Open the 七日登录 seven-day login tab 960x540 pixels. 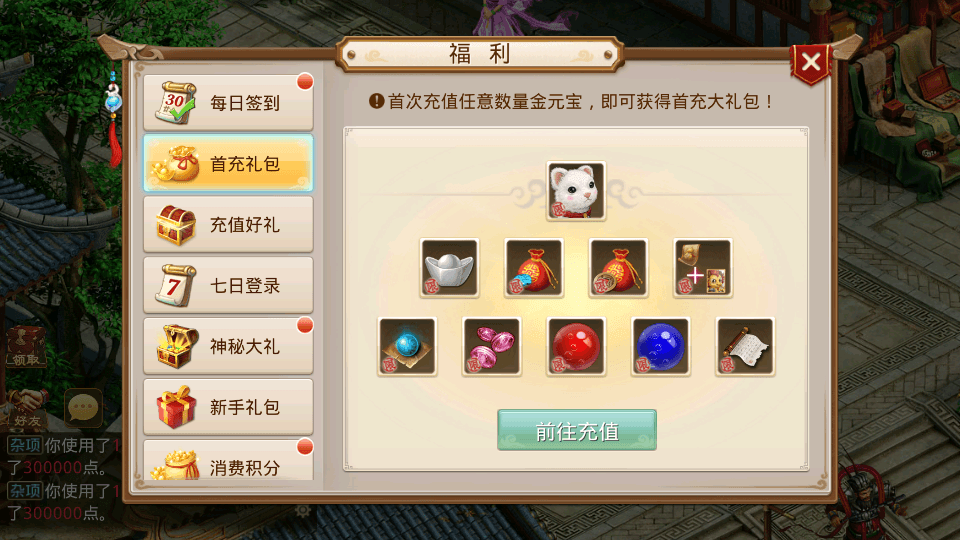coord(228,285)
